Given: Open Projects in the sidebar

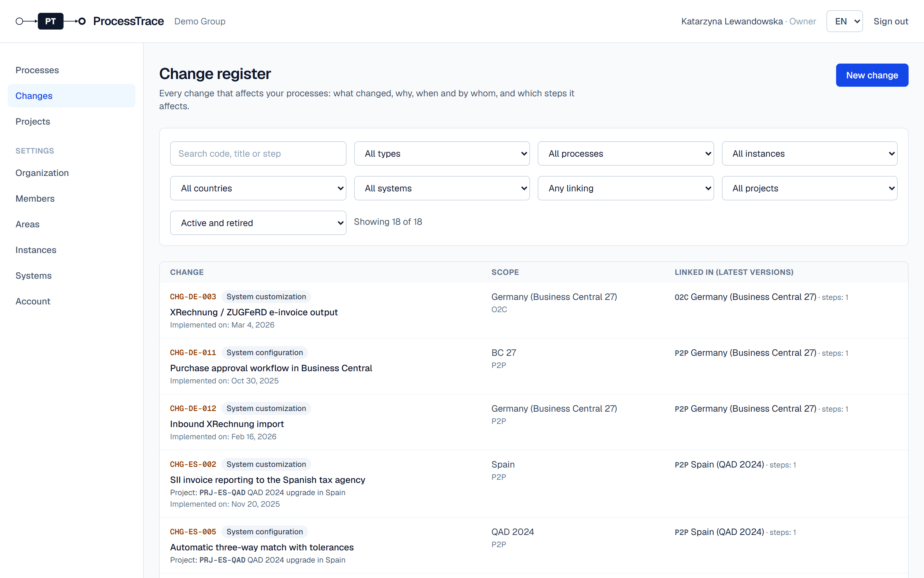Looking at the screenshot, I should 72,121.
